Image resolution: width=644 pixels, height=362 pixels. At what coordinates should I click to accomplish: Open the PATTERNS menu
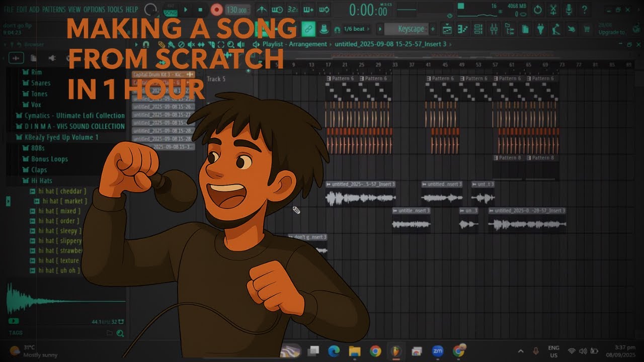(53, 10)
